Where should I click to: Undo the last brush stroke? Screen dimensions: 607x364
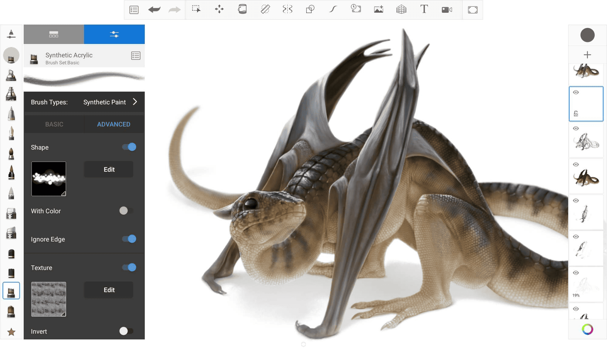pos(154,9)
